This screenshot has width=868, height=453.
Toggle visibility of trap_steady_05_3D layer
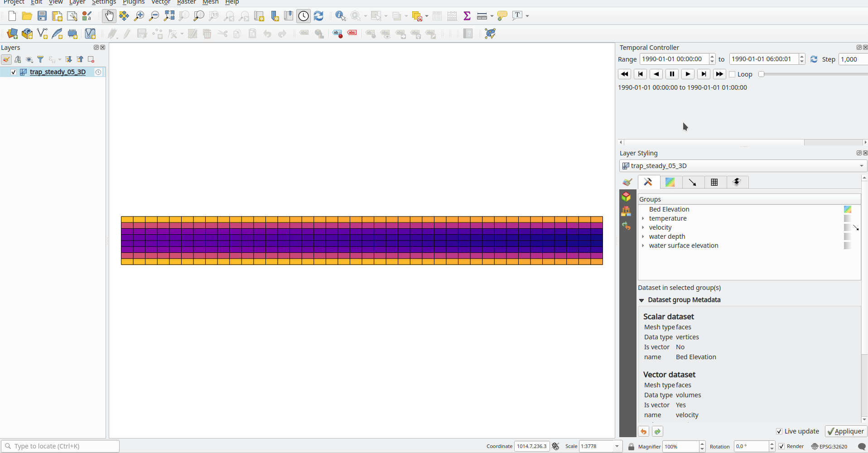pos(14,72)
